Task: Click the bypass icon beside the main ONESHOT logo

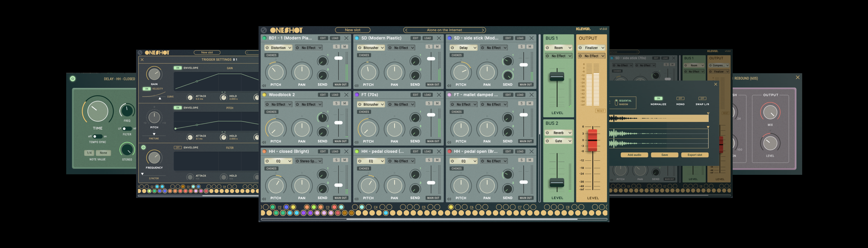Action: (x=264, y=30)
